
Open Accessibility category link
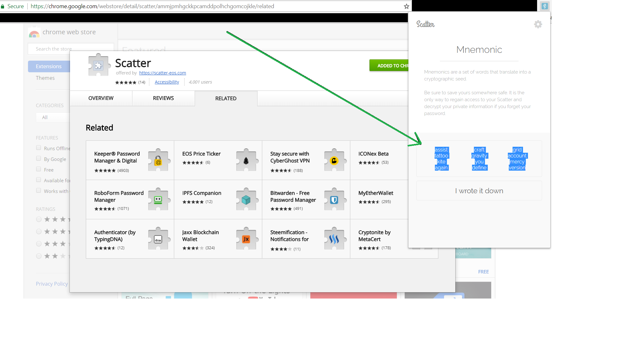[167, 82]
